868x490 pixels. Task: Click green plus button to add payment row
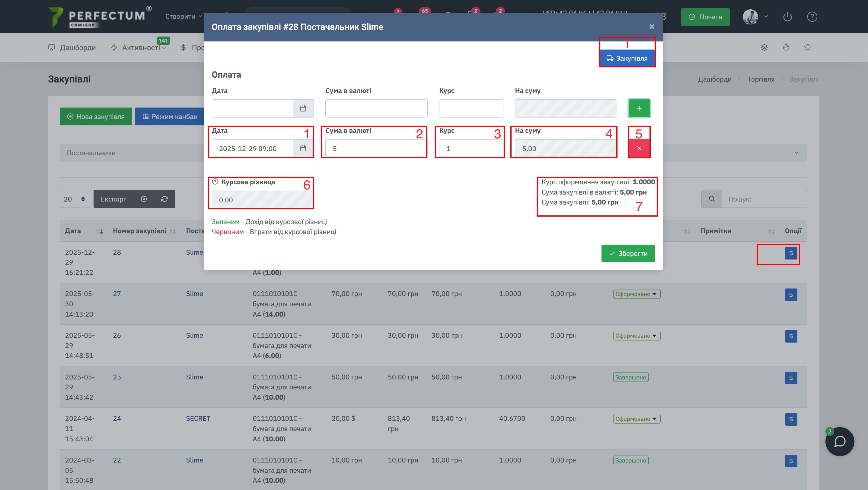[639, 108]
